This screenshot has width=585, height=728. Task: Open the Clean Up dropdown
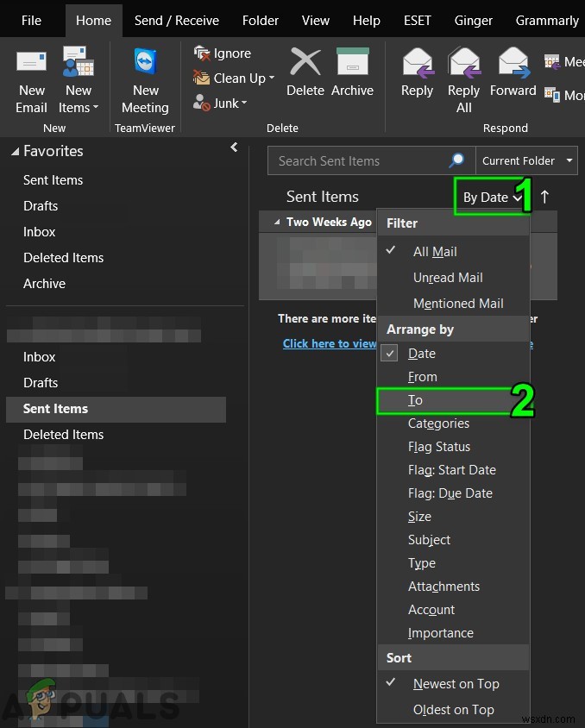234,78
